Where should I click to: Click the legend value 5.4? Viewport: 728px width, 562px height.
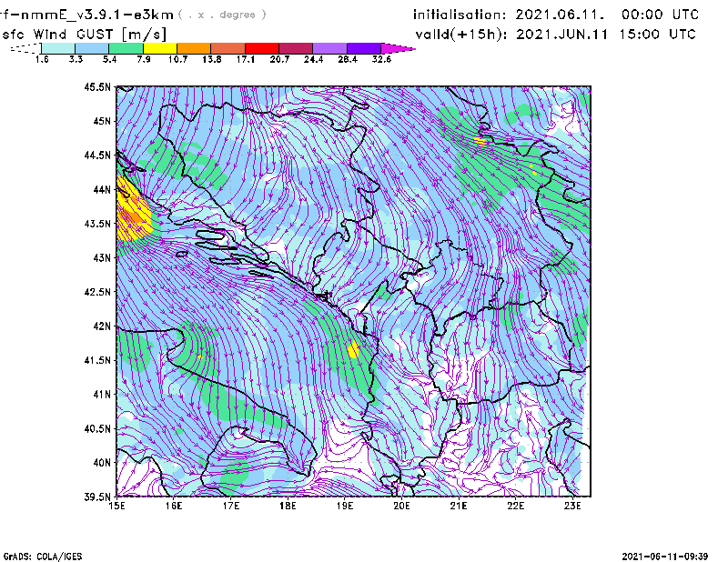click(x=109, y=59)
